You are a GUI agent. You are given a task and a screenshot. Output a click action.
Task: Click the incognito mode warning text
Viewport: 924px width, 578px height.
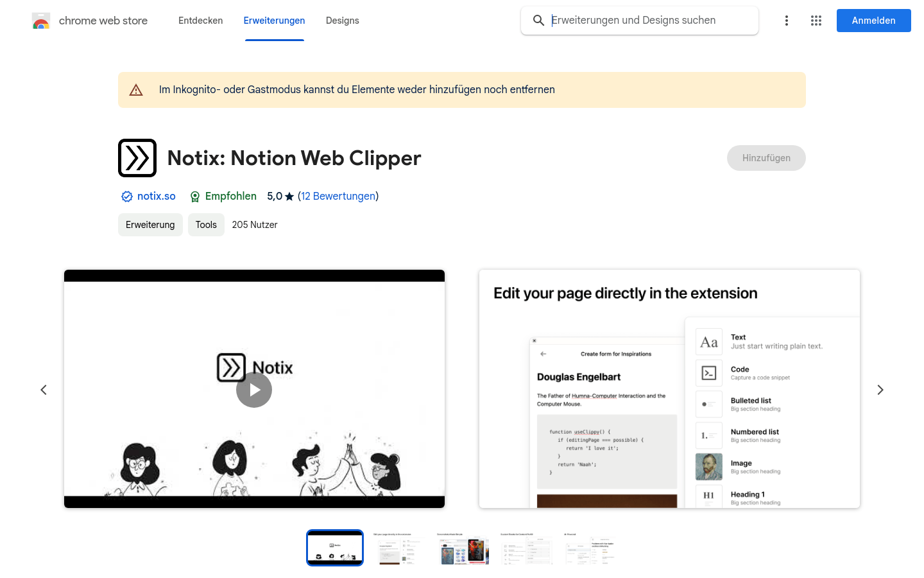(x=357, y=90)
